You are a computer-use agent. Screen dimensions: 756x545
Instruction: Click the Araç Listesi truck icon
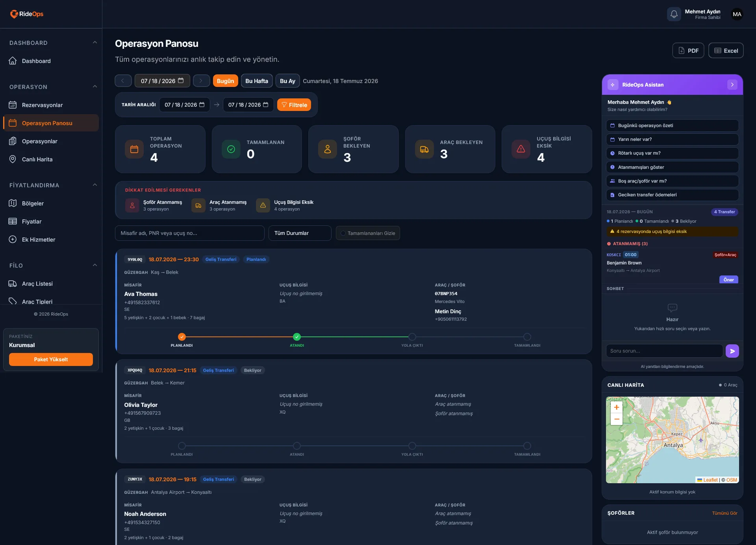pyautogui.click(x=13, y=284)
